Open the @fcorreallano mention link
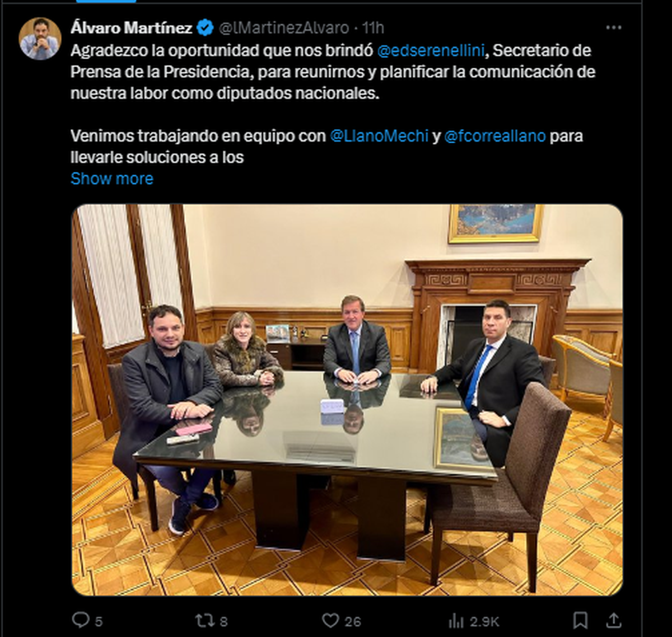This screenshot has width=672, height=637. [x=495, y=136]
